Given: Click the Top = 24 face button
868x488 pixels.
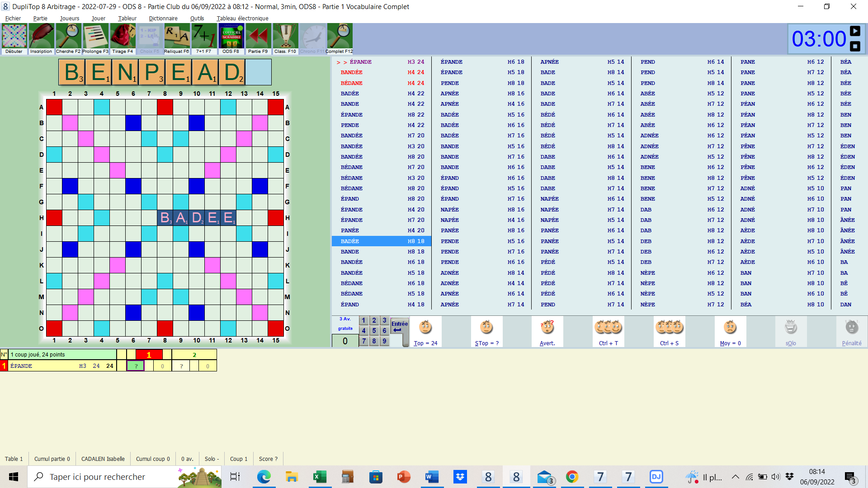Looking at the screenshot, I should pos(425,332).
